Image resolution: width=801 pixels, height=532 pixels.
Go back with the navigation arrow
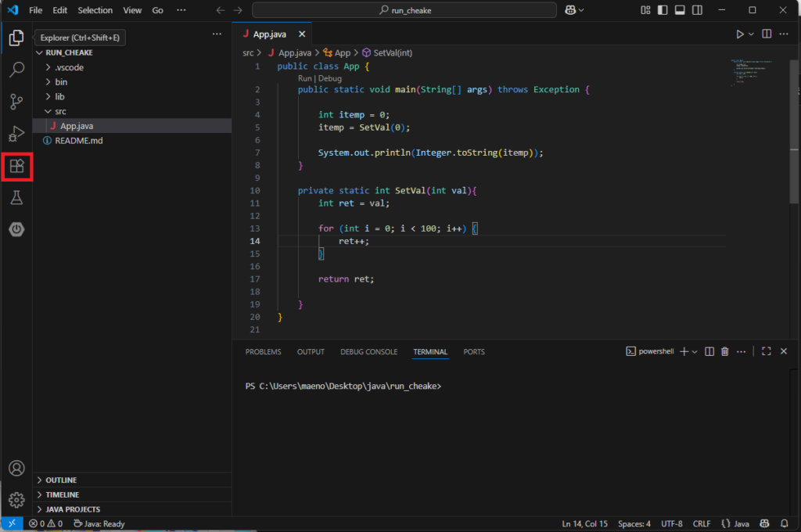220,10
